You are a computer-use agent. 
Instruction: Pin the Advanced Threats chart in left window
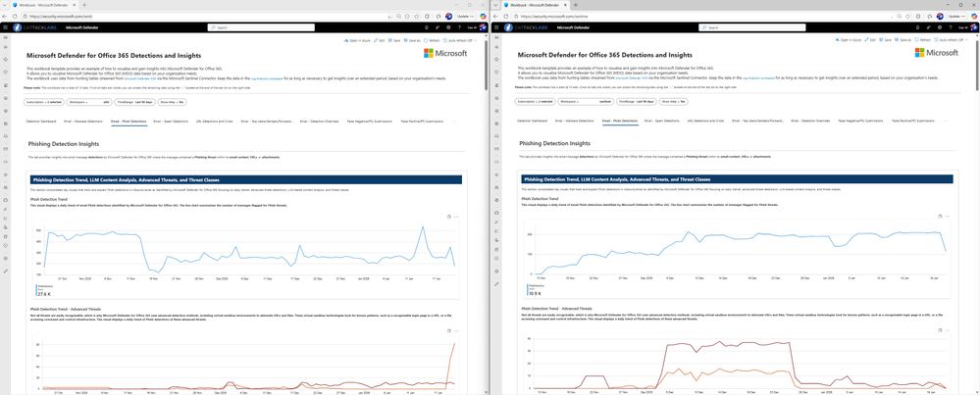click(x=448, y=330)
